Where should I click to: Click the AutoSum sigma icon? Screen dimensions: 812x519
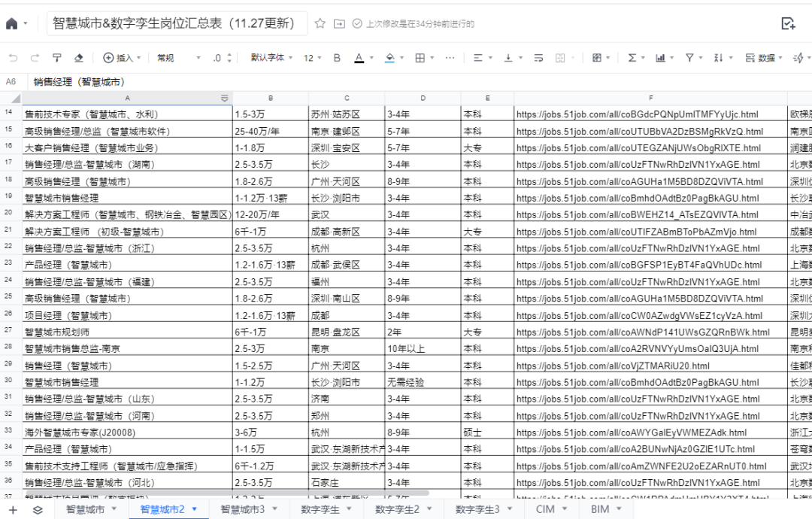pyautogui.click(x=633, y=56)
